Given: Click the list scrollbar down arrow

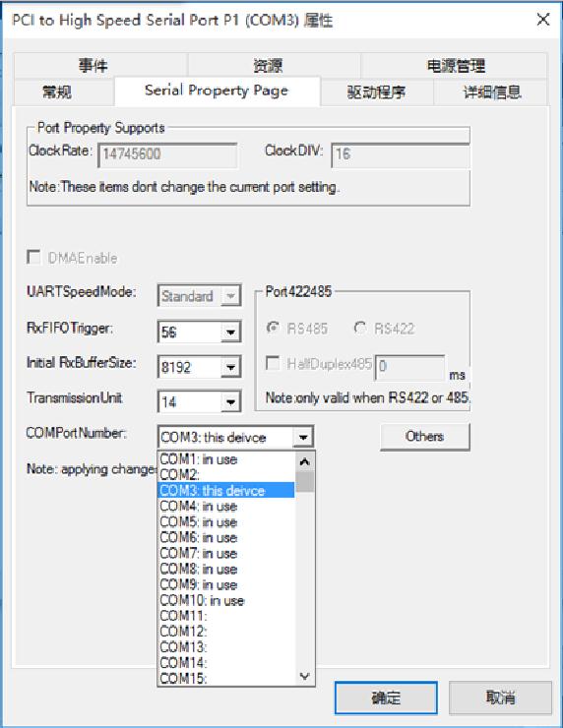Looking at the screenshot, I should 305,676.
